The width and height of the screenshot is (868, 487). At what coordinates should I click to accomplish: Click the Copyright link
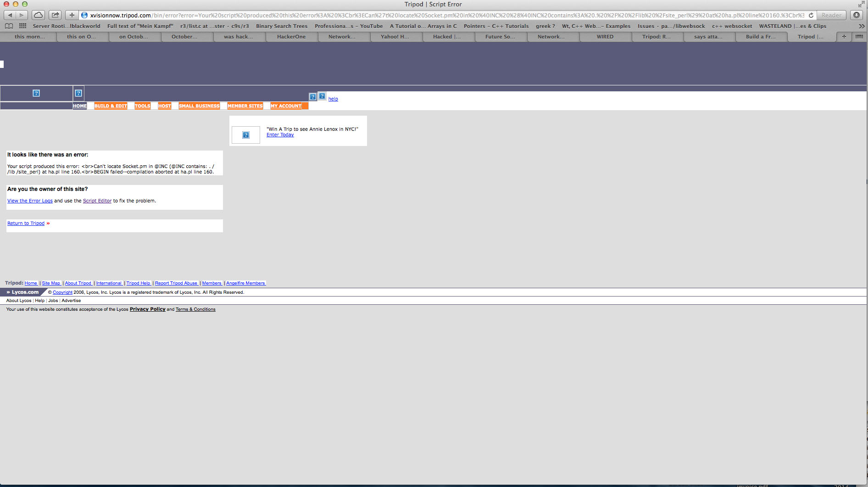point(62,292)
